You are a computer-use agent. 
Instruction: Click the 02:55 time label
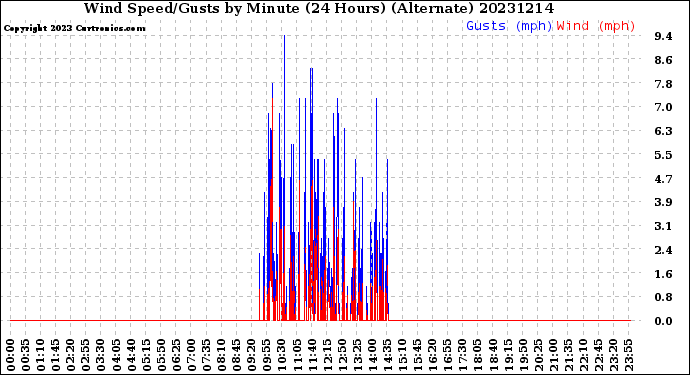tap(86, 355)
